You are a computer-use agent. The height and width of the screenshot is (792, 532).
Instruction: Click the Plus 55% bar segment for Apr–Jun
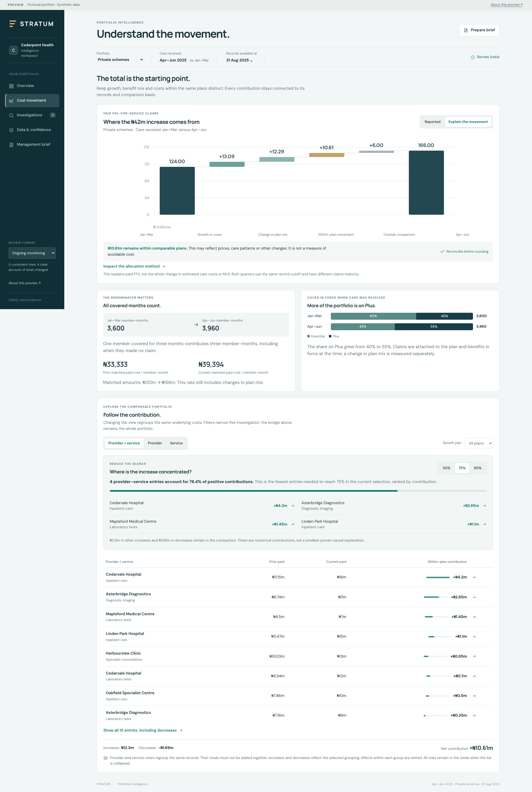click(434, 327)
